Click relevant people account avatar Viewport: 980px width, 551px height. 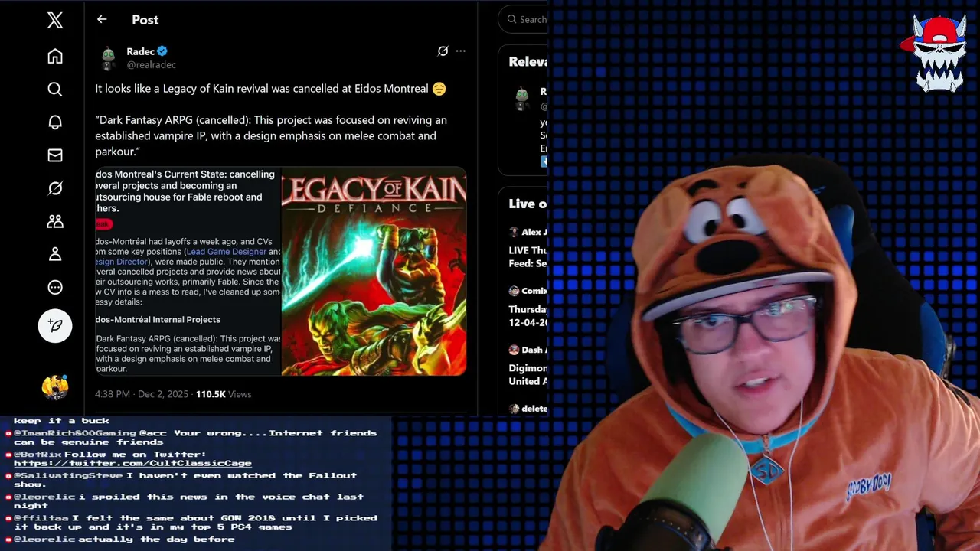tap(522, 99)
